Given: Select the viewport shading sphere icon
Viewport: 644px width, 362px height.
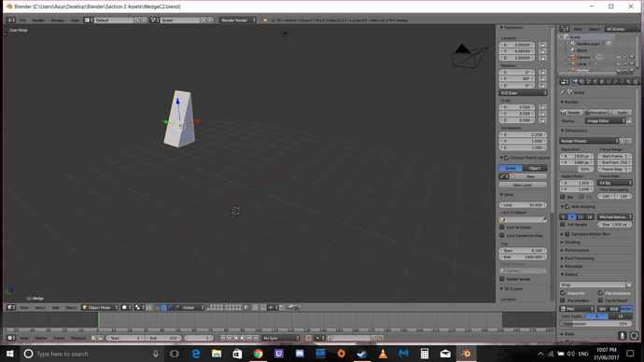Looking at the screenshot, I should pyautogui.click(x=124, y=307).
